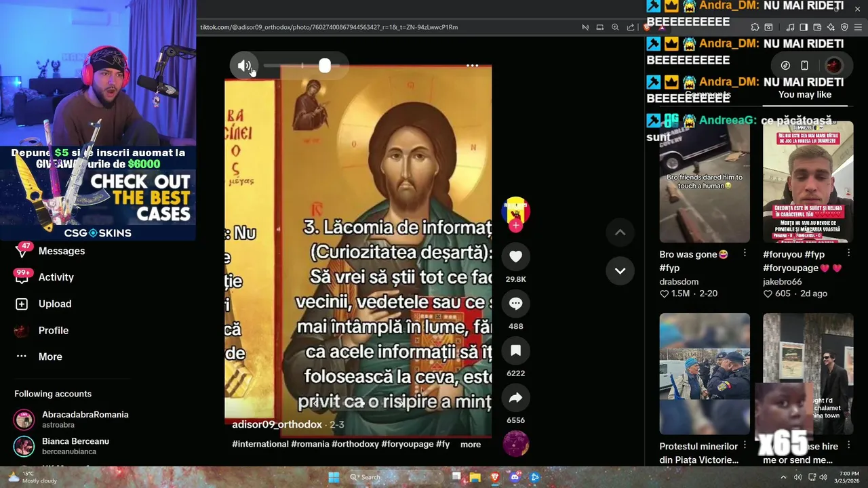Open Activity in the TikTok sidebar
Viewport: 868px width, 488px height.
pos(56,277)
